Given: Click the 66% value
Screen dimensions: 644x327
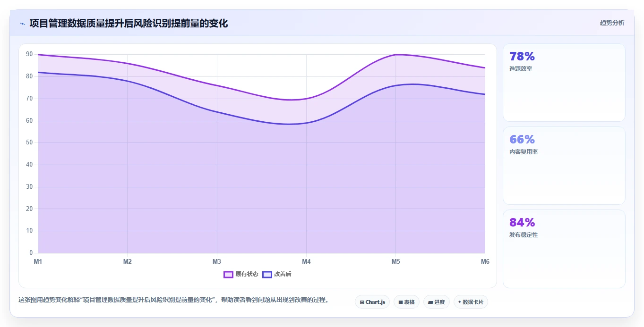Looking at the screenshot, I should pyautogui.click(x=522, y=140).
